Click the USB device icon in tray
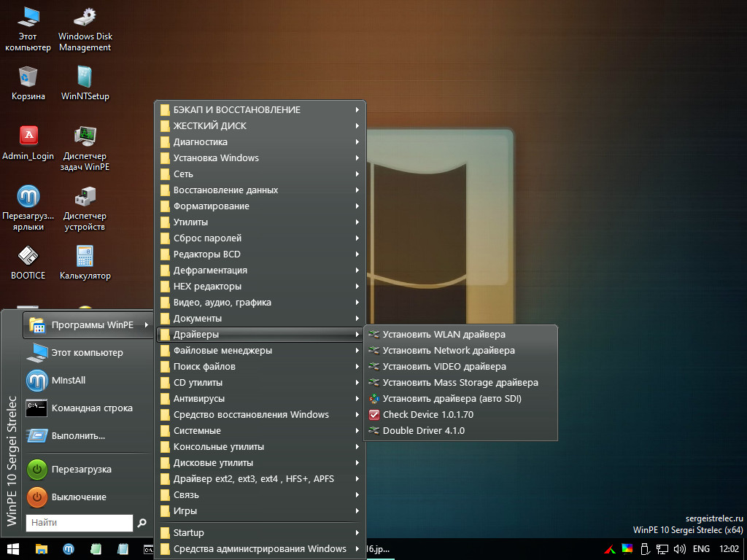The image size is (747, 560). tap(645, 549)
